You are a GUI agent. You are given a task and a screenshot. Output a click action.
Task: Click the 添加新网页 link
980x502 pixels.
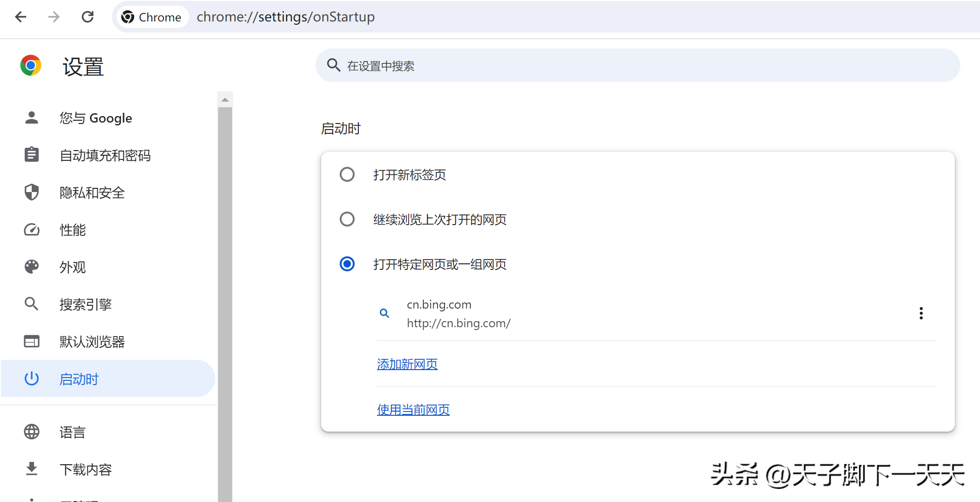tap(407, 364)
